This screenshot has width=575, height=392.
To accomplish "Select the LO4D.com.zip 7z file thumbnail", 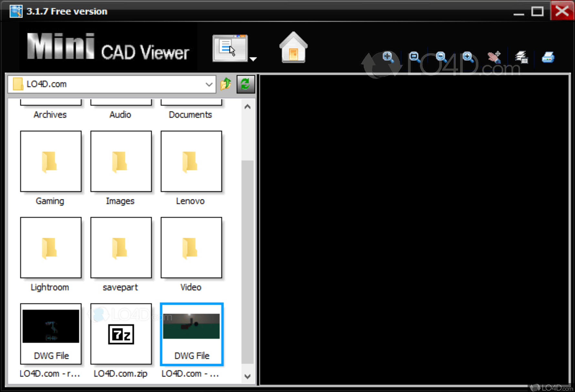I will [121, 334].
